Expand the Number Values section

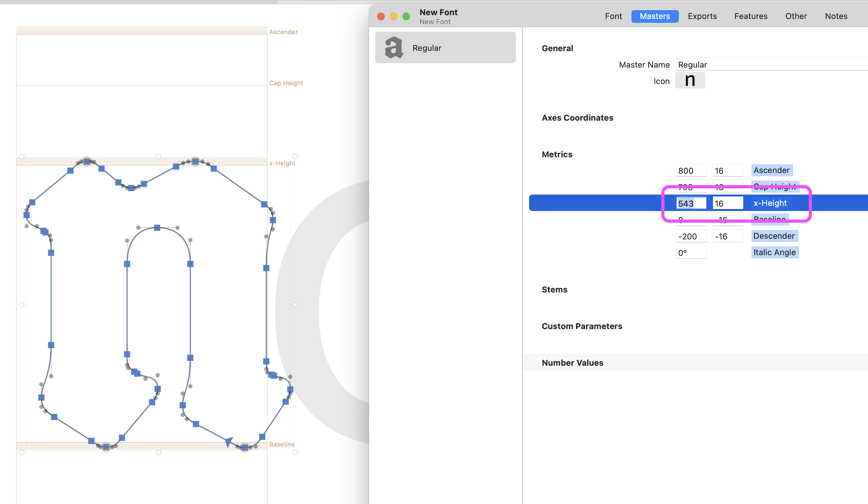click(x=572, y=362)
